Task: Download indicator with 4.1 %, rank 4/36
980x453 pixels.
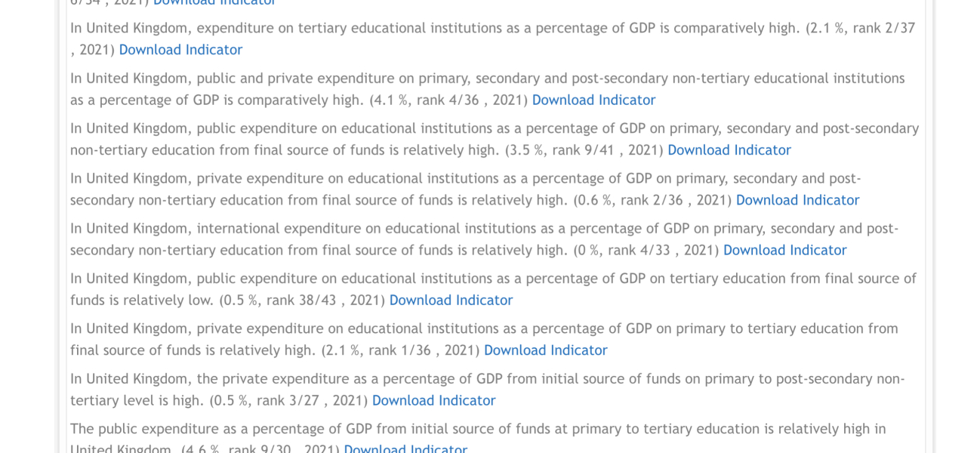Action: coord(593,100)
